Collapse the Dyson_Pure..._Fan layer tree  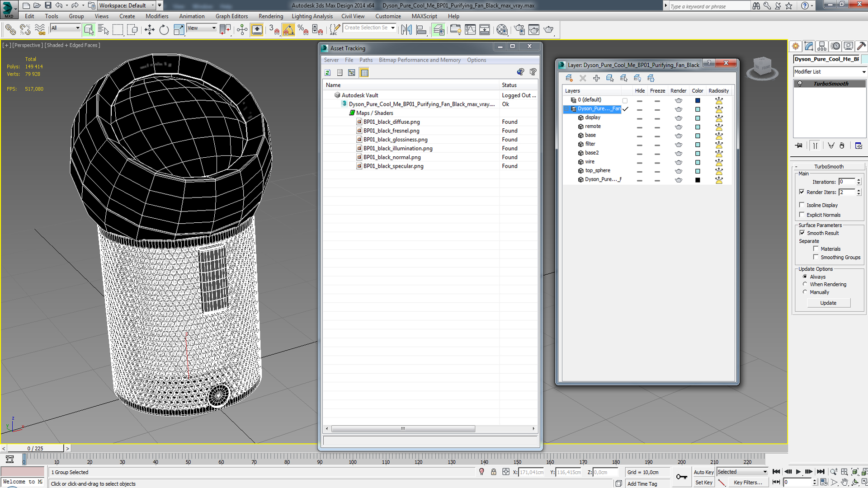click(x=566, y=109)
